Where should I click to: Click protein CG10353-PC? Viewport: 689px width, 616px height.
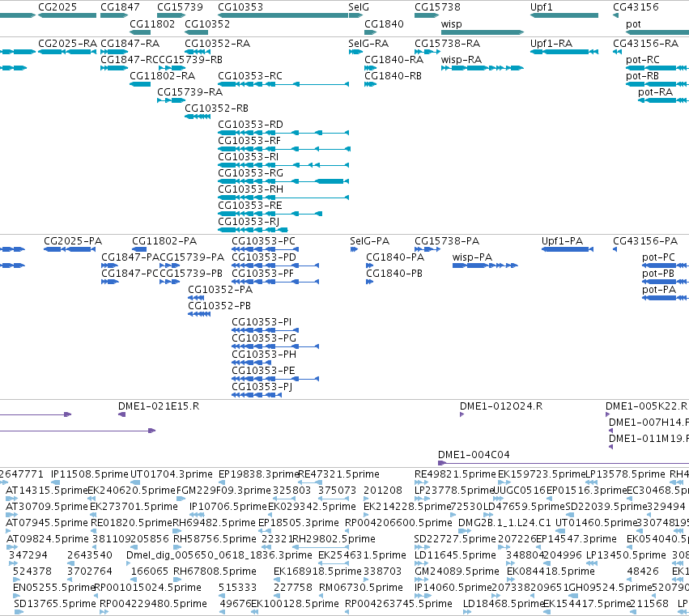(x=266, y=249)
